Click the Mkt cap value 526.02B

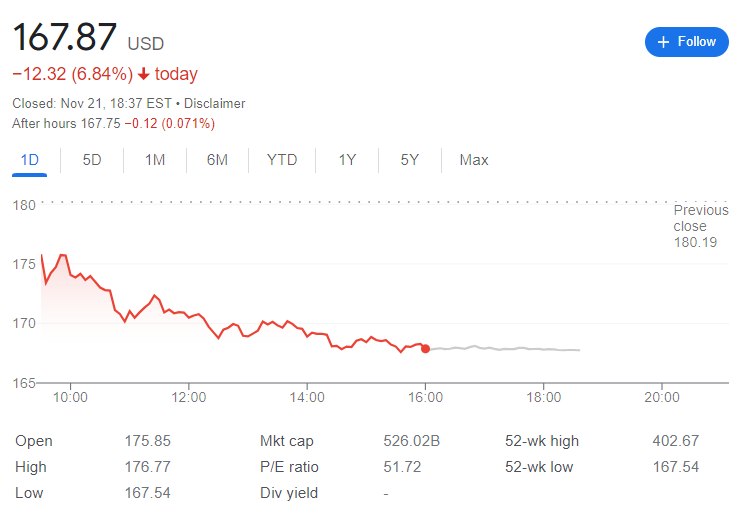click(412, 441)
